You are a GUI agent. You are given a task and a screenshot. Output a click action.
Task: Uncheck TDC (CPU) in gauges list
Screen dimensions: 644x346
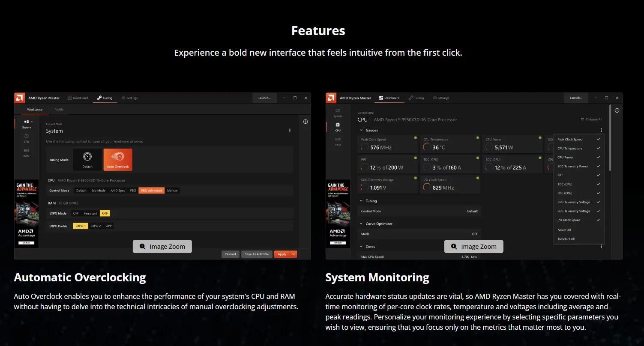tap(599, 184)
